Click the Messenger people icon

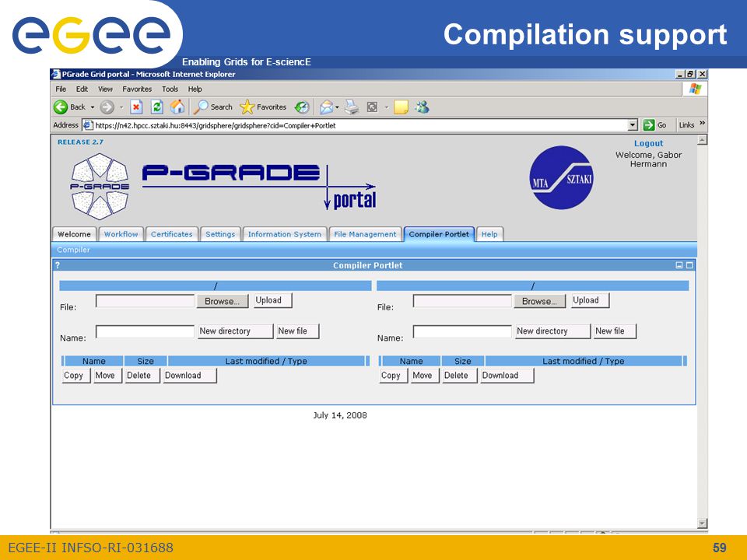pyautogui.click(x=422, y=107)
